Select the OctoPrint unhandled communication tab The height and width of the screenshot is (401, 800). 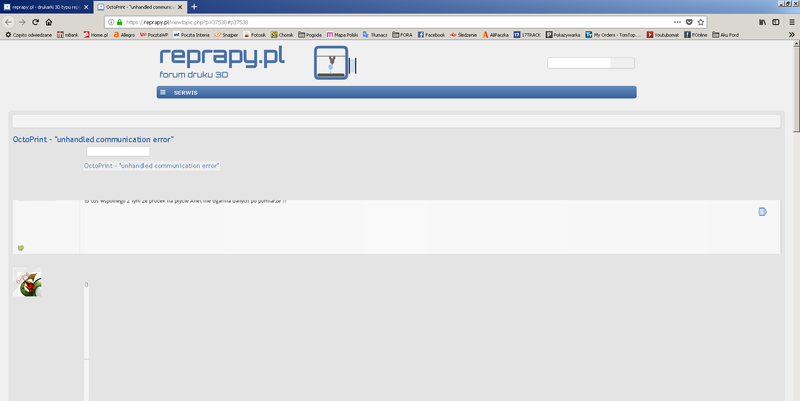140,7
